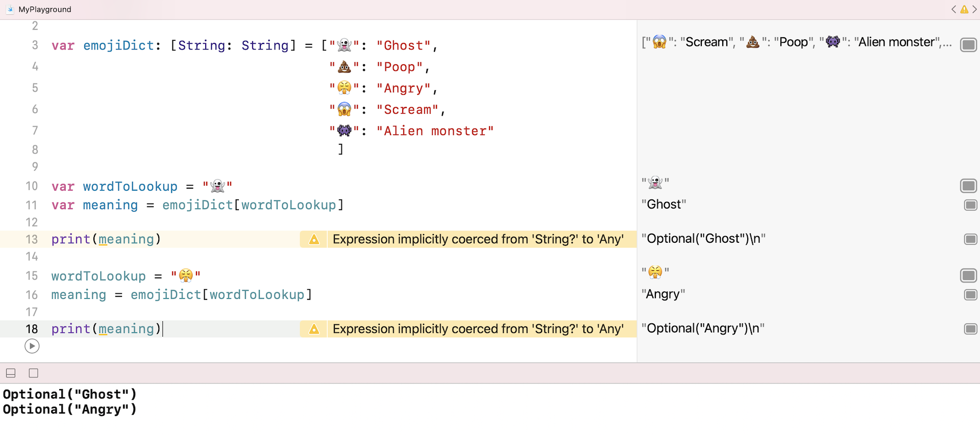Show Quick Look for angry emoji result
The width and height of the screenshot is (980, 435).
pos(968,275)
